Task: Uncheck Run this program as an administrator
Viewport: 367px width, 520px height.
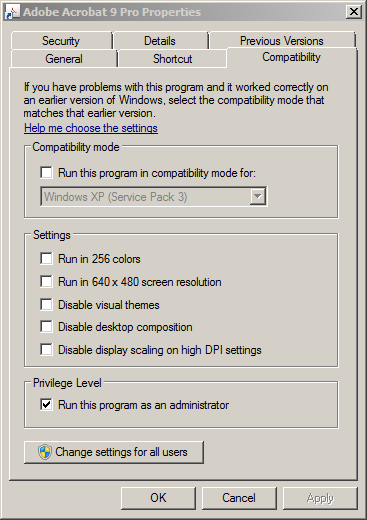Action: tap(46, 405)
